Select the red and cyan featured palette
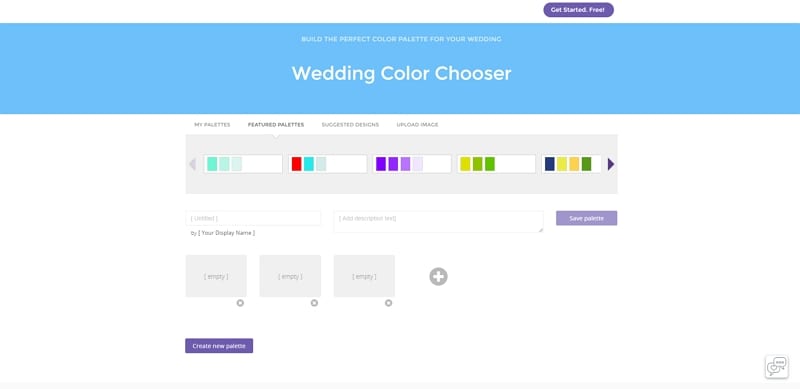The image size is (800, 389). tap(328, 164)
